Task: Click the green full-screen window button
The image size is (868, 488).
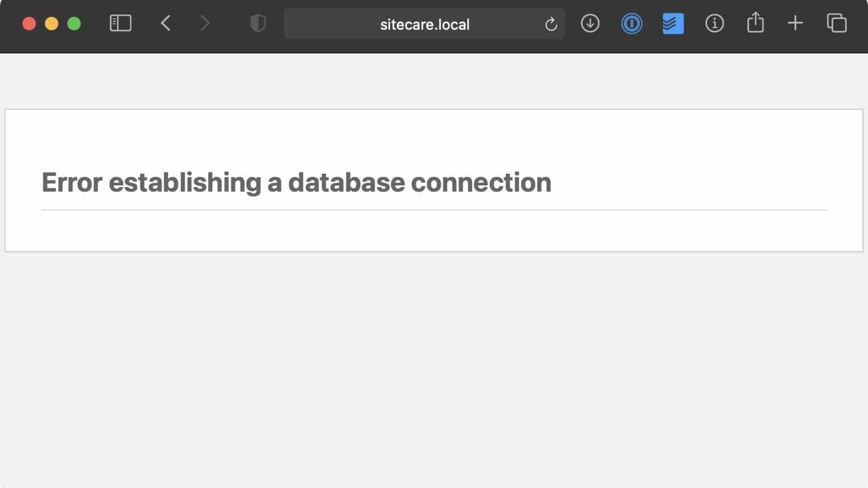Action: 74,24
